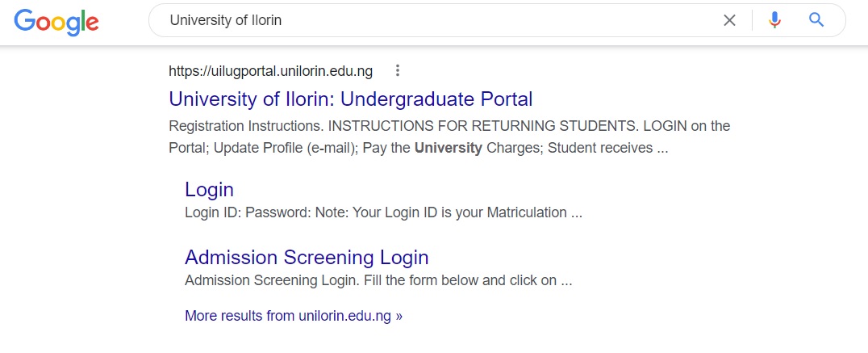Click the magnifying glass search icon
The width and height of the screenshot is (868, 353).
(816, 20)
